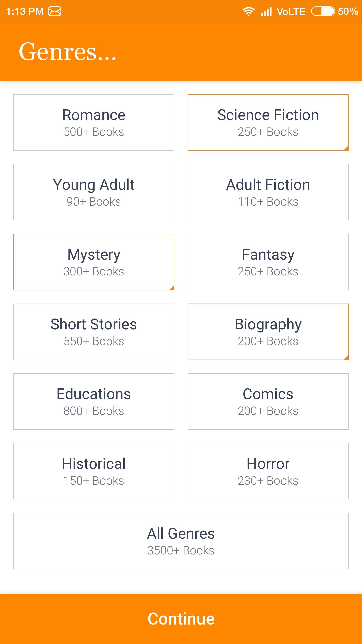This screenshot has width=362, height=644.
Task: Tap the Genres header title
Action: click(x=67, y=51)
